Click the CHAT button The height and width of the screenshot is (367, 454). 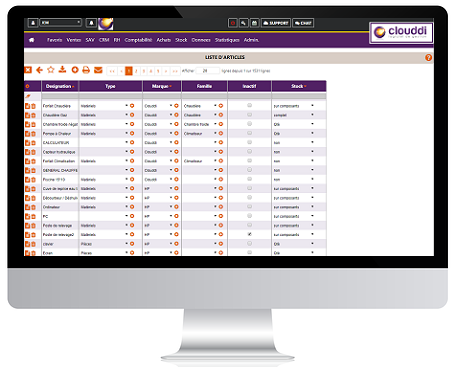pyautogui.click(x=303, y=23)
